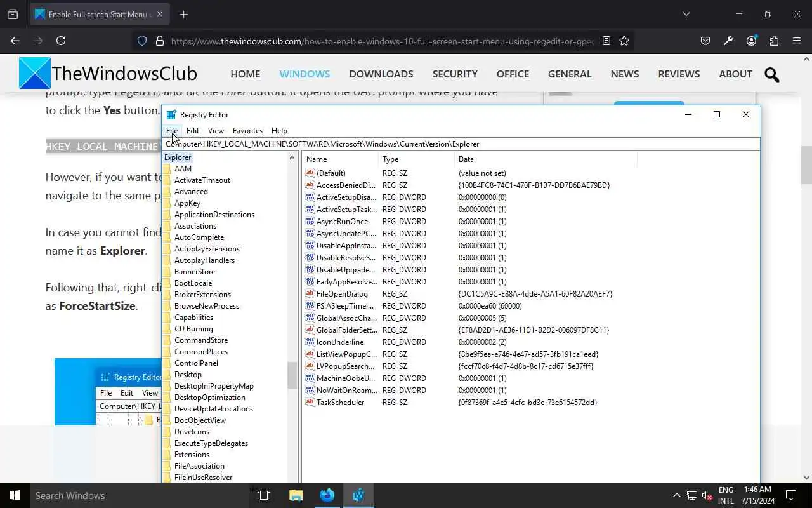The width and height of the screenshot is (812, 508).
Task: Open the Firefox application menu
Action: [797, 41]
